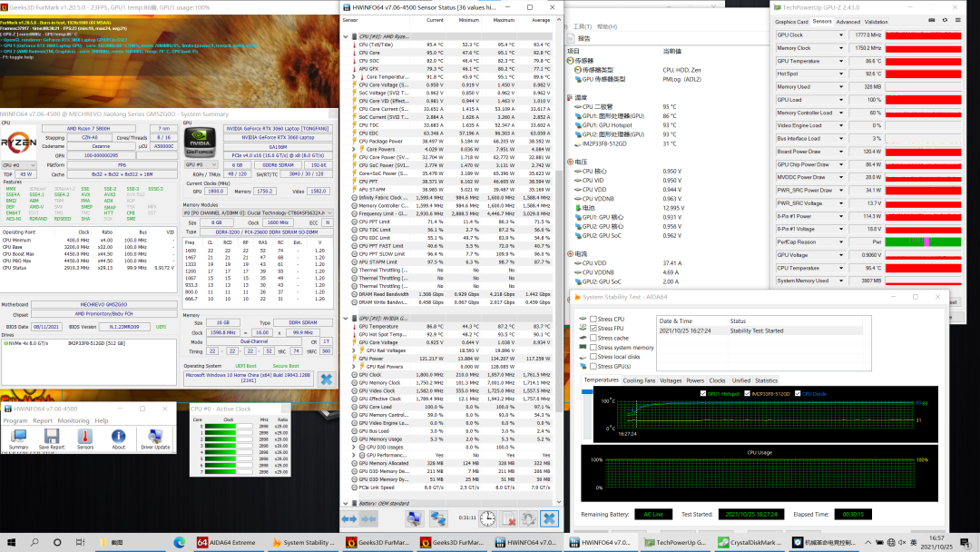Screen dimensions: 980x552
Task: Click shrink-columns inward arrows in Sensor Status
Action: pos(368,519)
